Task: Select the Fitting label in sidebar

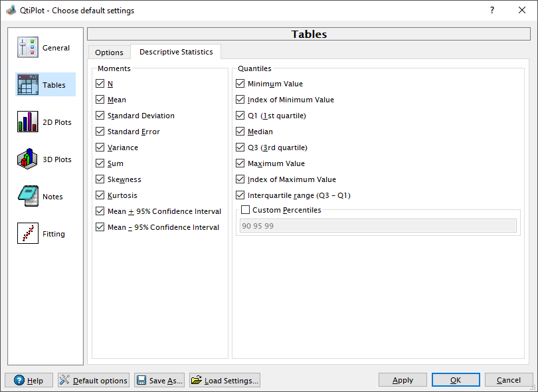Action: 54,234
